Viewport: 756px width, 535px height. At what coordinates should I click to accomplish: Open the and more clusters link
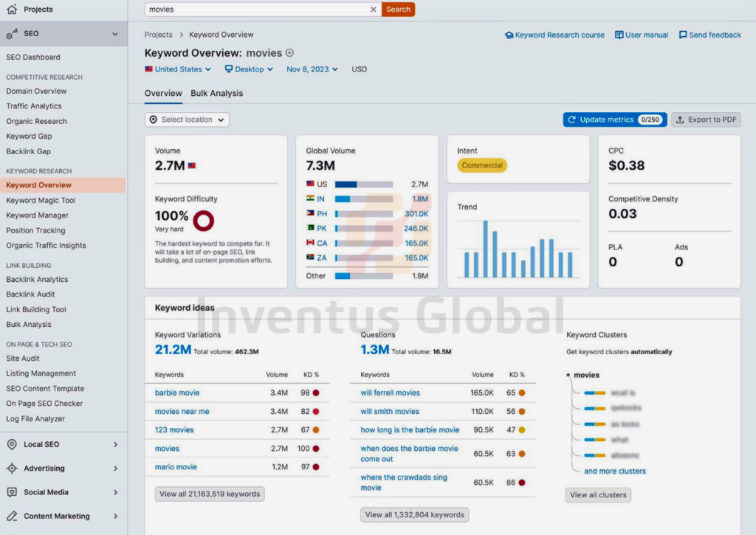[x=615, y=471]
